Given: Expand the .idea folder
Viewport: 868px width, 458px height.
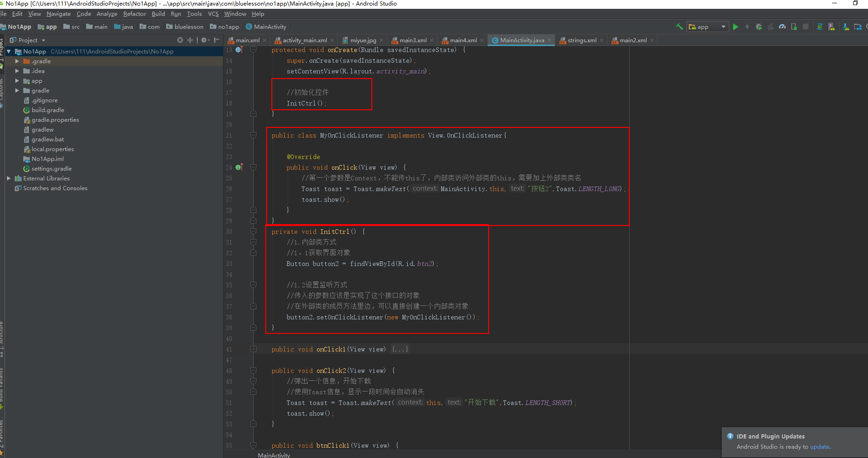Looking at the screenshot, I should (x=17, y=71).
